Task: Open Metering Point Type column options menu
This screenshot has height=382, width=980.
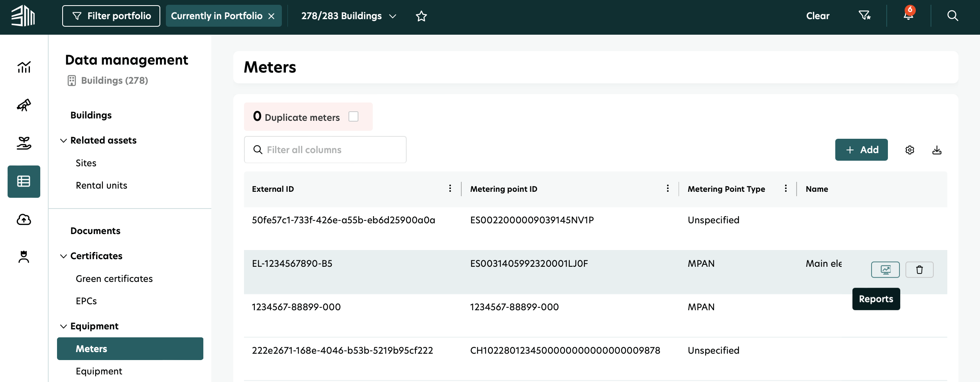Action: 786,189
